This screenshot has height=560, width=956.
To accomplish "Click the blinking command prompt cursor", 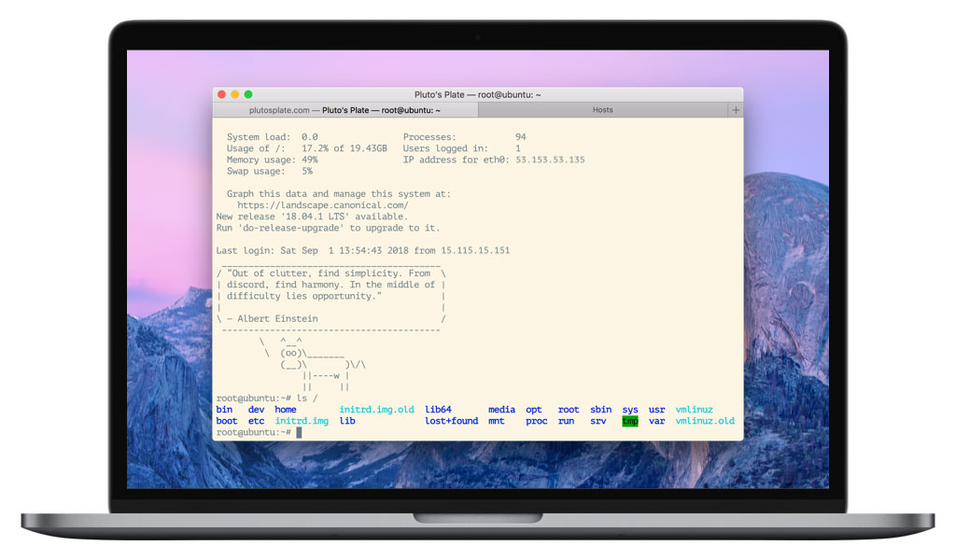I will coord(300,432).
